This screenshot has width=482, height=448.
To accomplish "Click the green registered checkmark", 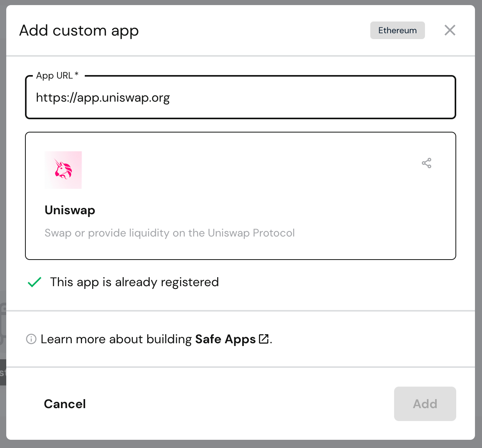I will pos(34,281).
